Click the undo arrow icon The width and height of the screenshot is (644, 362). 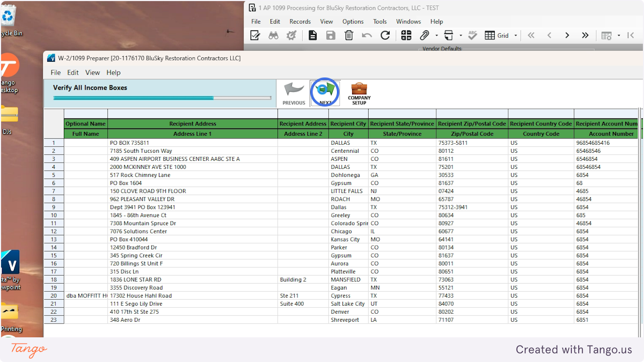[367, 35]
